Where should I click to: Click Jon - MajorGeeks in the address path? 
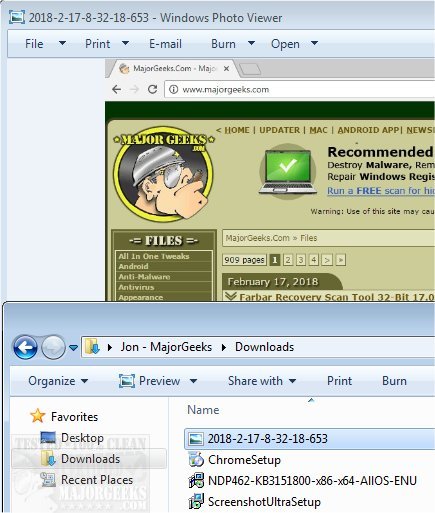[x=166, y=347]
